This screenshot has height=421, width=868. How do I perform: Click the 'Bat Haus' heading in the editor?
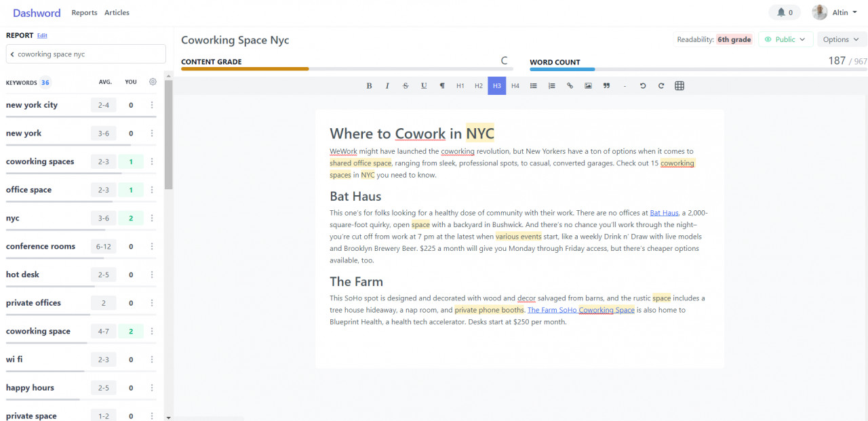[x=355, y=197]
